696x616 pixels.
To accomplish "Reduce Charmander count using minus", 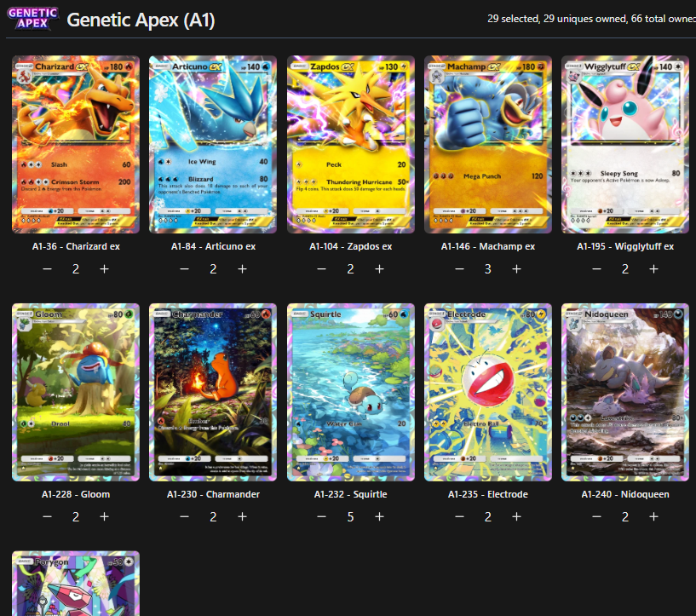I will click(185, 516).
